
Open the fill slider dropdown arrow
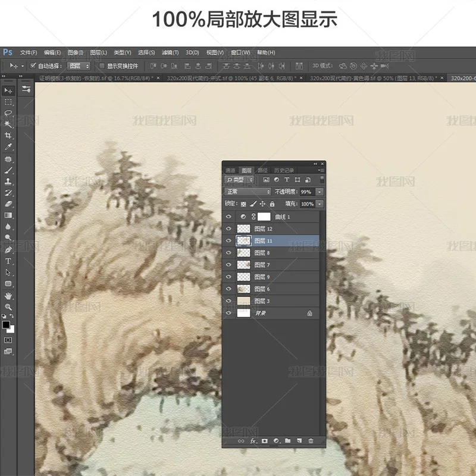pyautogui.click(x=320, y=203)
